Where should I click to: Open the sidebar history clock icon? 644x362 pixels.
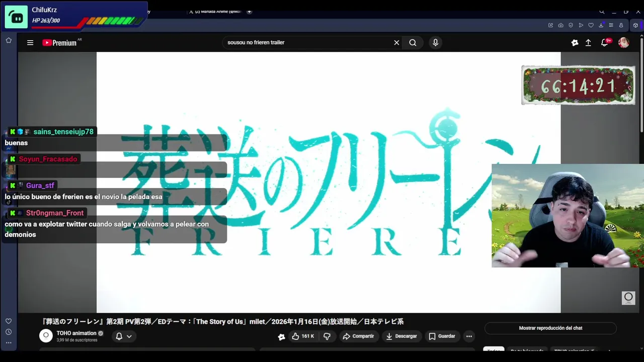[9, 332]
